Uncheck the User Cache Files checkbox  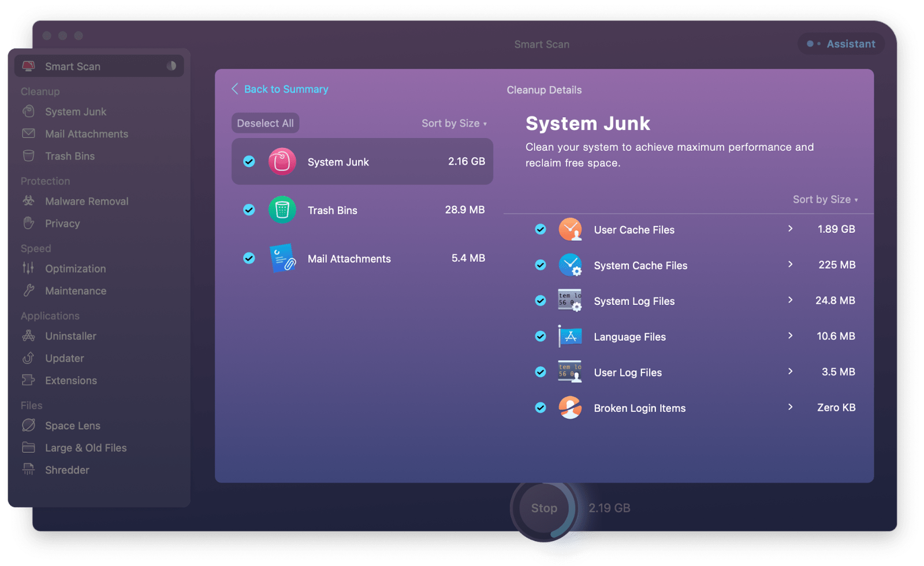pos(541,229)
